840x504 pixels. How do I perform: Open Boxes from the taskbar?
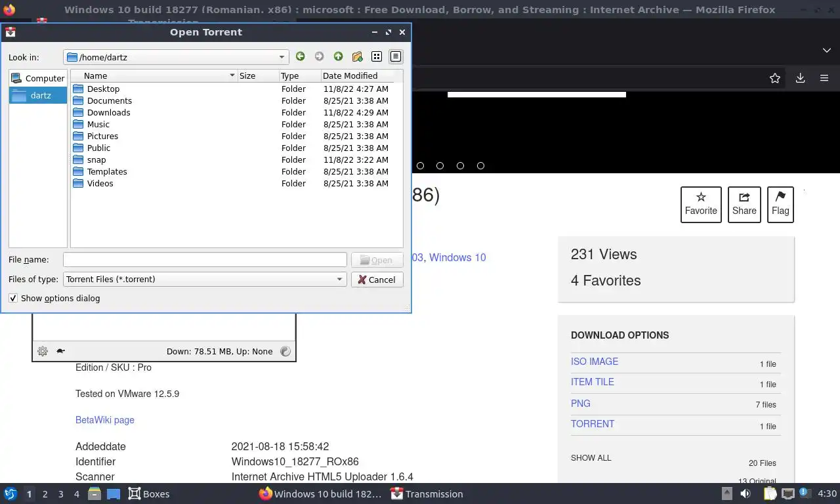click(149, 493)
